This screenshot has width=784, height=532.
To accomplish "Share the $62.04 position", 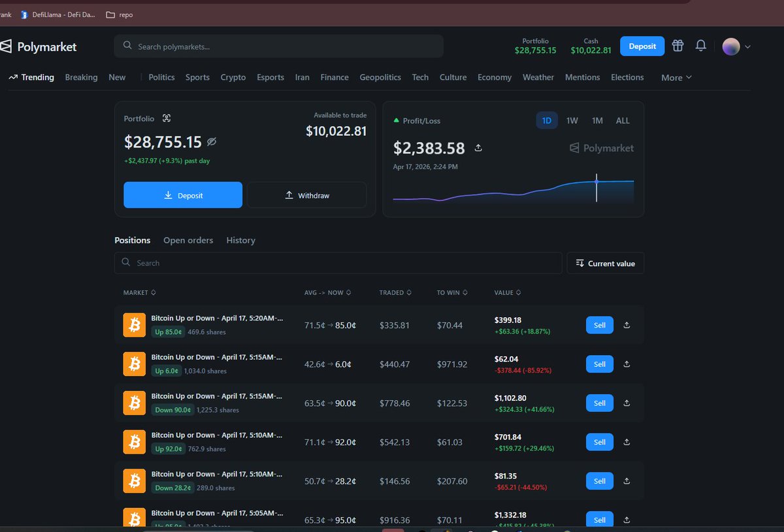I will pyautogui.click(x=627, y=364).
